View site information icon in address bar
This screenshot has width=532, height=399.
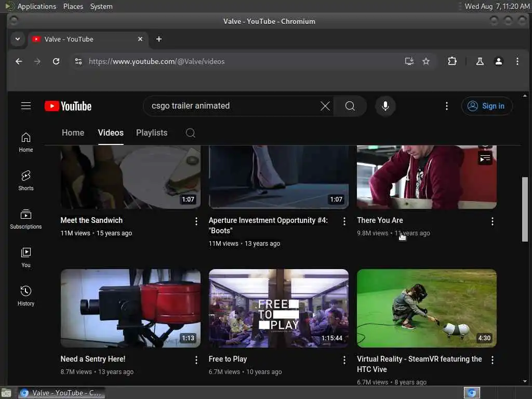click(x=78, y=61)
